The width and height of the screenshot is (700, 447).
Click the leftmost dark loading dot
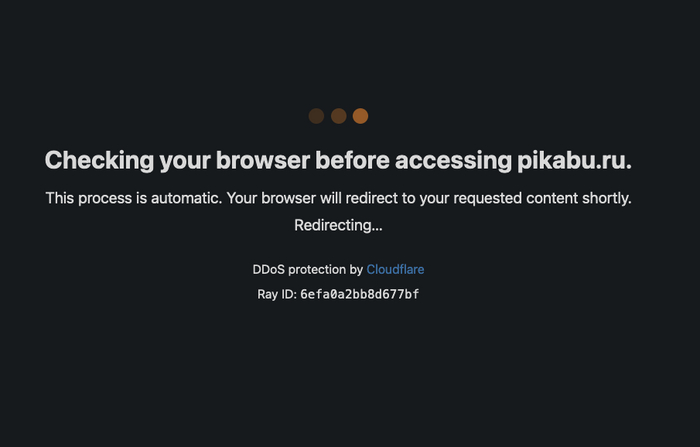pyautogui.click(x=317, y=116)
